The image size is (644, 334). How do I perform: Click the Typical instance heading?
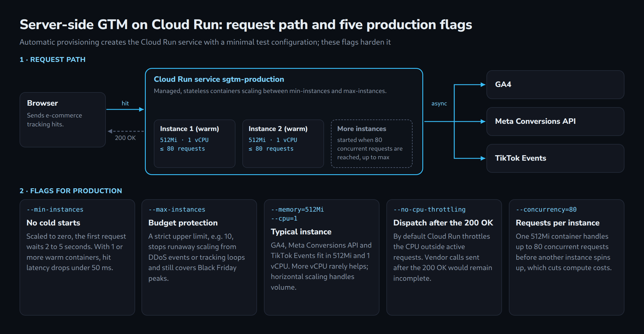click(301, 232)
